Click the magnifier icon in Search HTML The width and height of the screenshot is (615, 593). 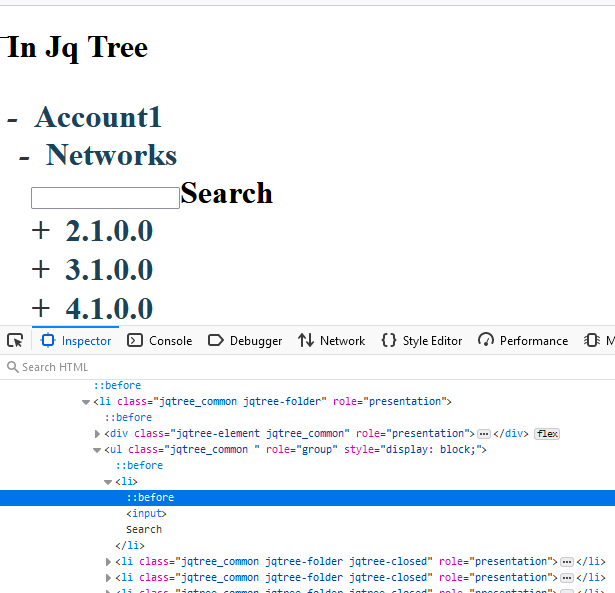pos(13,367)
